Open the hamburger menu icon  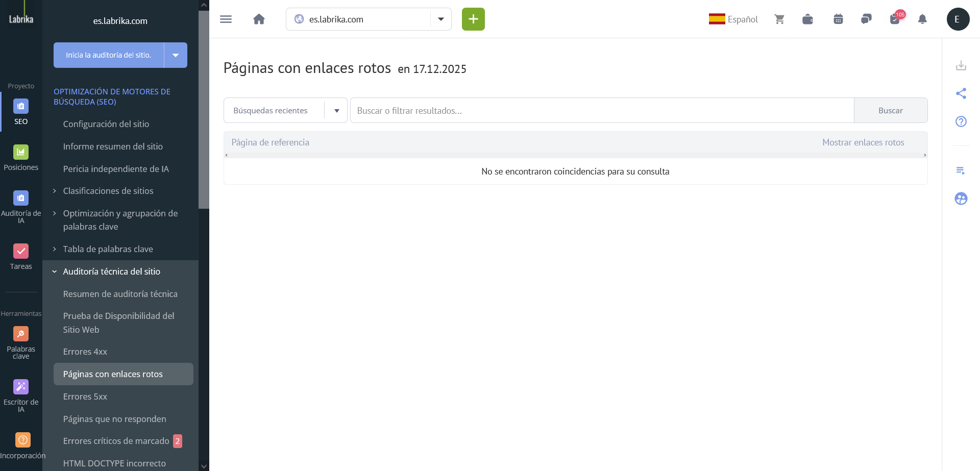point(226,19)
